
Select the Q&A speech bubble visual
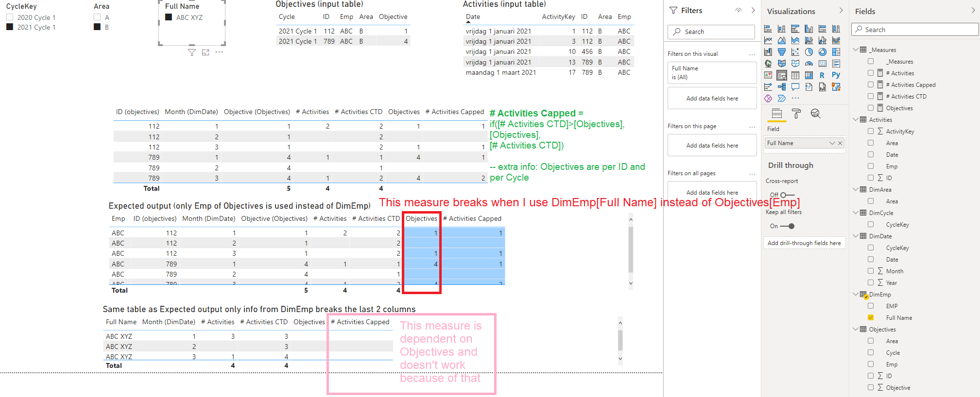point(795,87)
